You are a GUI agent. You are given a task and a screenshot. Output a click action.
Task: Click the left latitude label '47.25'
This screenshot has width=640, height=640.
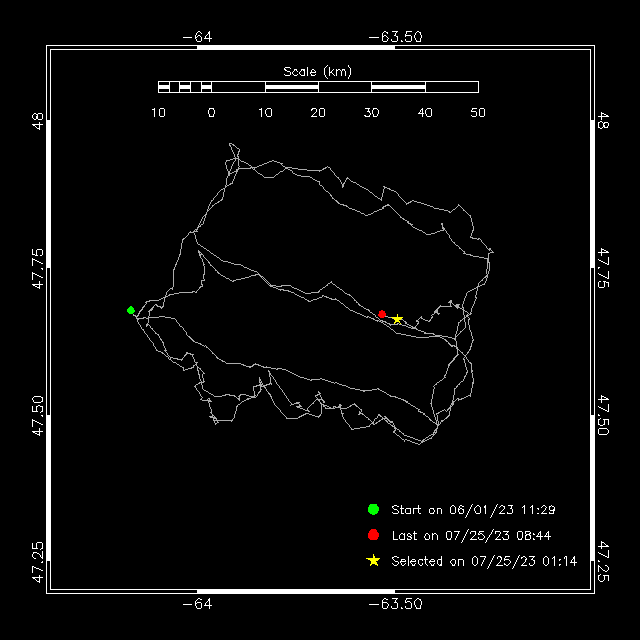pyautogui.click(x=38, y=562)
